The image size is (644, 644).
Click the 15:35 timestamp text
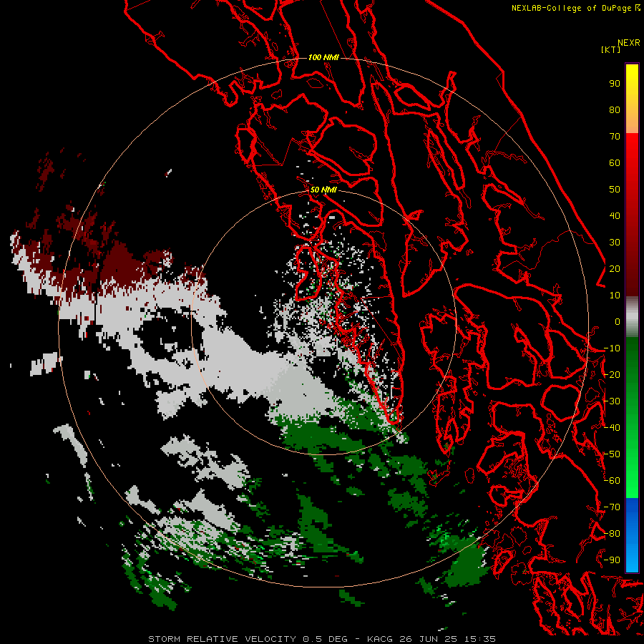(x=479, y=639)
